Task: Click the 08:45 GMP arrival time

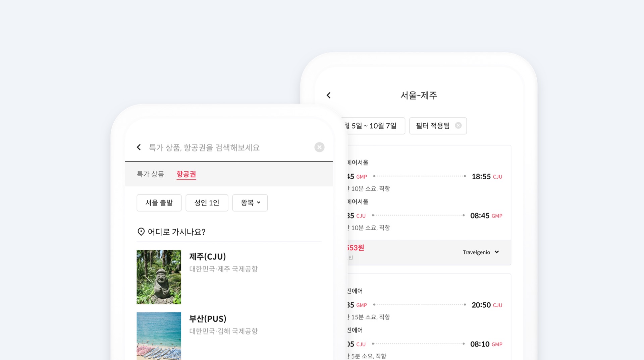Action: coord(486,216)
